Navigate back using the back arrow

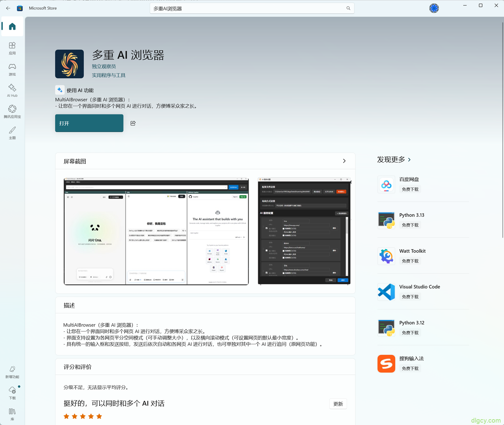pos(8,8)
